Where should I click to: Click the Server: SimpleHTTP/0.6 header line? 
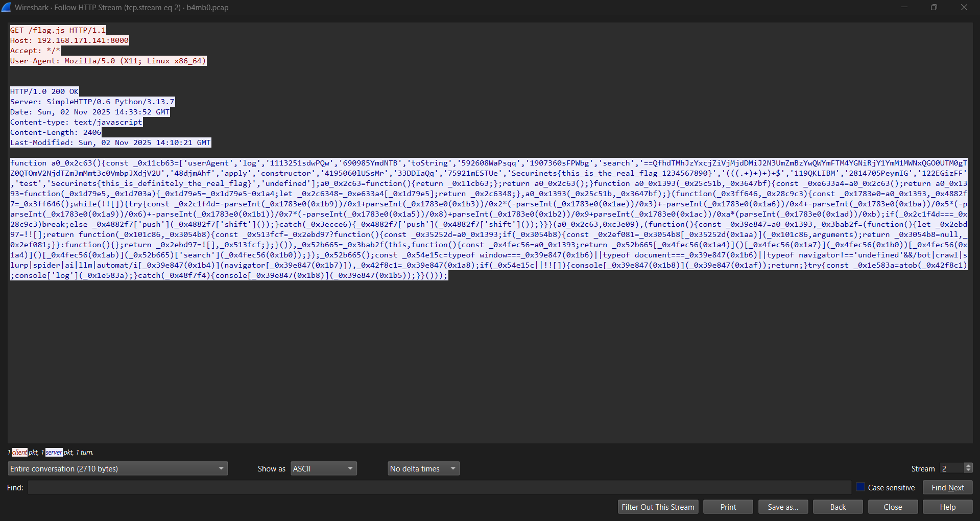pos(92,102)
